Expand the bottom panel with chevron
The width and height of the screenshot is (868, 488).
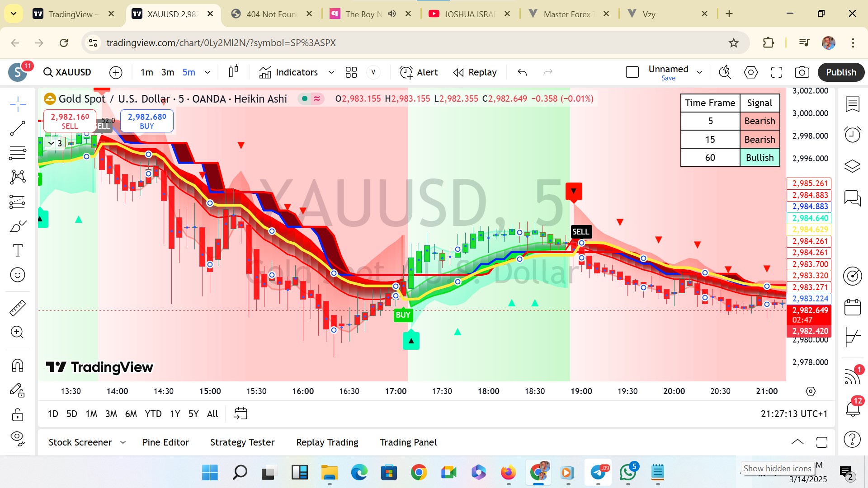(x=797, y=442)
